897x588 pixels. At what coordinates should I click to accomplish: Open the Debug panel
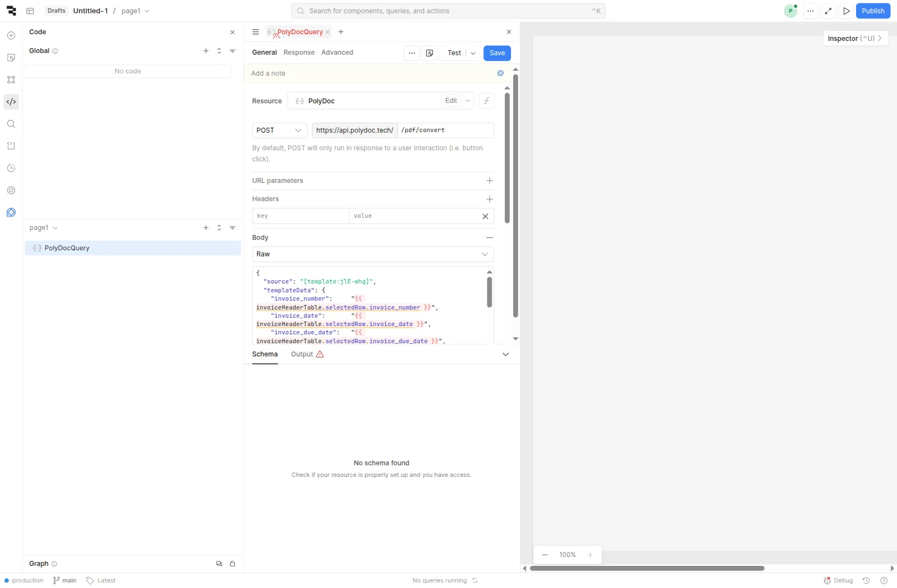point(838,580)
